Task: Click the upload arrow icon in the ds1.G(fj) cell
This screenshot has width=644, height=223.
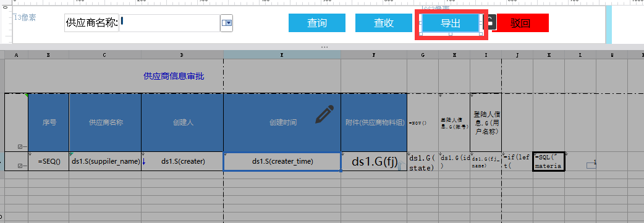Action: coord(401,166)
